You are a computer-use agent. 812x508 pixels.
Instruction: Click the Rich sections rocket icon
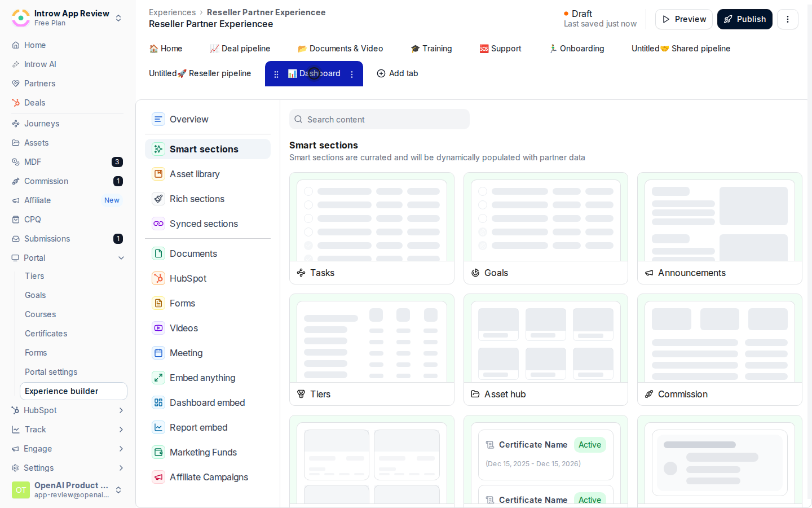[x=158, y=199]
